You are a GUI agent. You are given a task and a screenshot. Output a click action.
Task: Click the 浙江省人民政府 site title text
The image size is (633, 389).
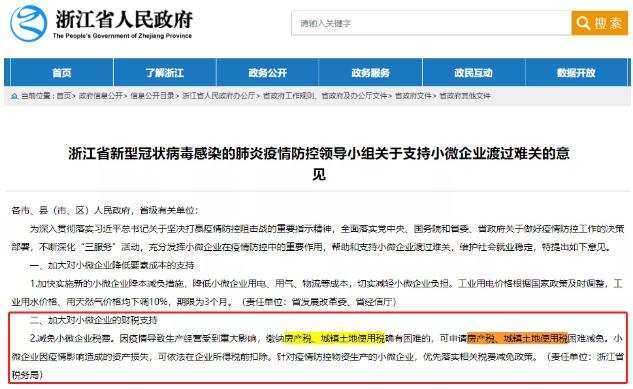point(124,19)
